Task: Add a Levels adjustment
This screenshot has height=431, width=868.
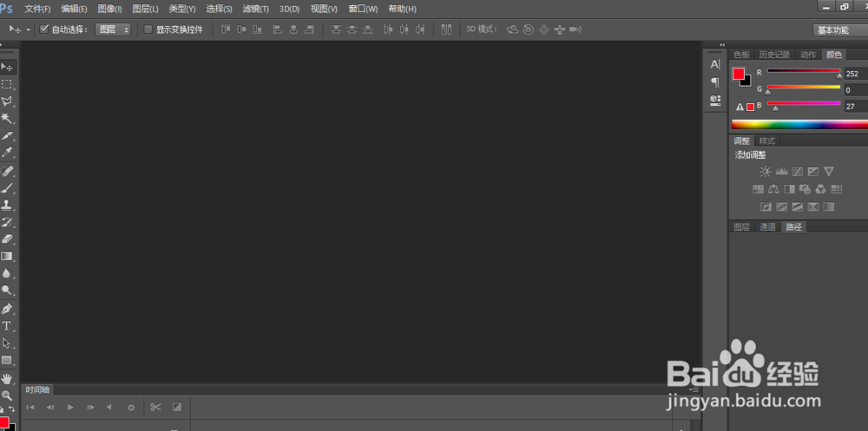Action: (x=782, y=172)
